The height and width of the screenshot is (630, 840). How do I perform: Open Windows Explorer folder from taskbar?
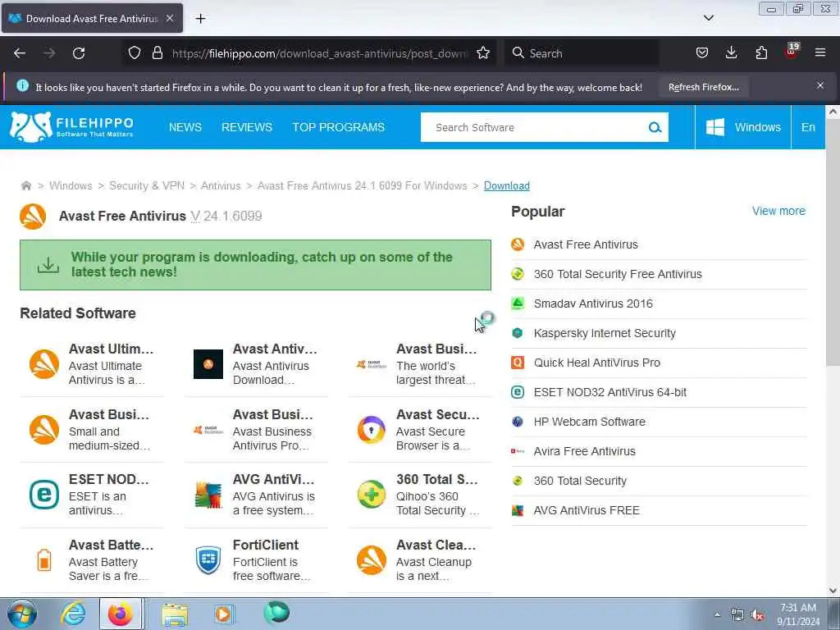click(x=175, y=614)
